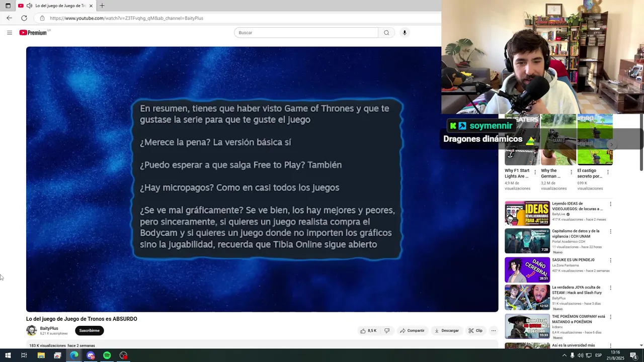Mute the tab via its speaker icon
The height and width of the screenshot is (362, 644).
click(29, 6)
